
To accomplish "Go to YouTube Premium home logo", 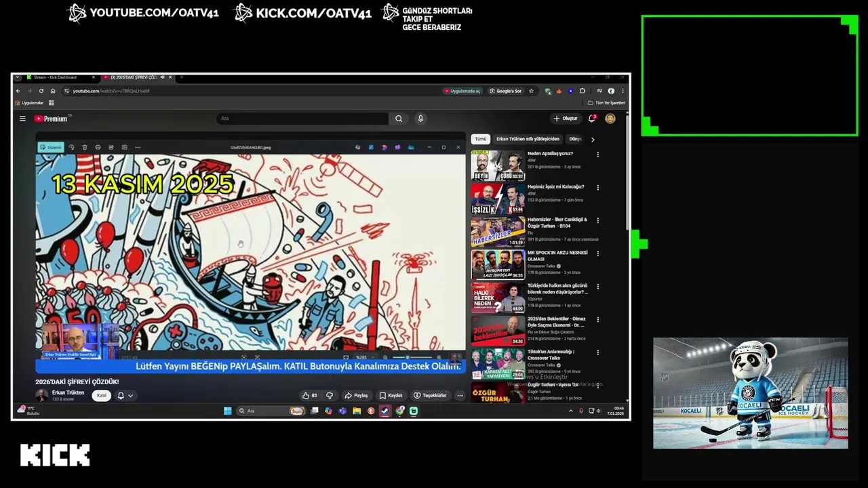I will [51, 119].
